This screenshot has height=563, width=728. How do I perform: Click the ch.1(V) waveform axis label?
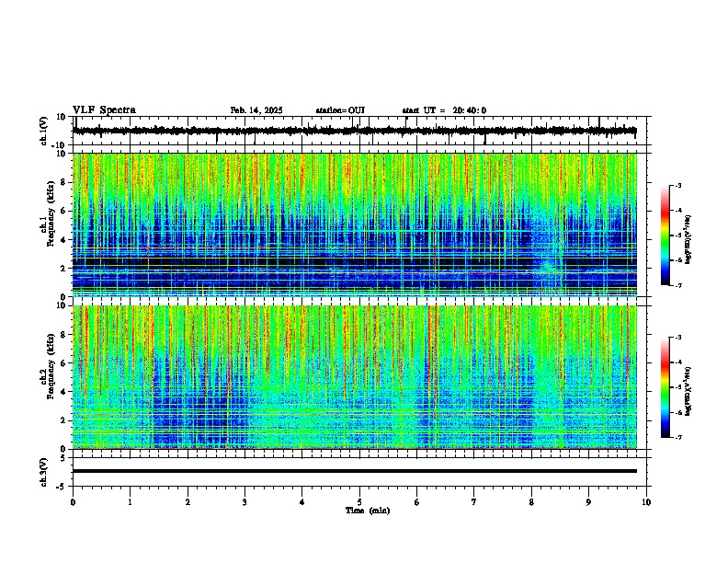tap(44, 131)
